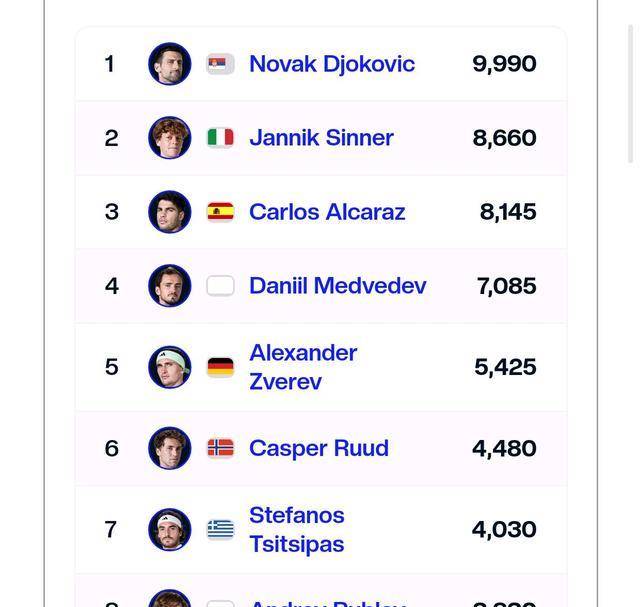Click the Italian flag icon
The image size is (640, 607).
coord(220,138)
